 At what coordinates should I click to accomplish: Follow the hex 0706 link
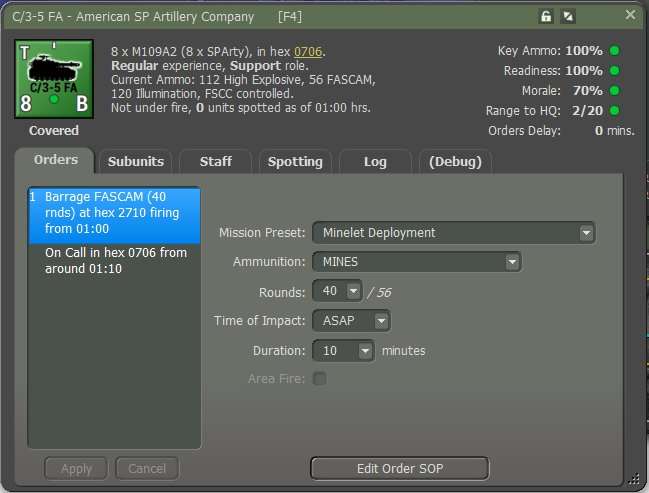(x=307, y=51)
